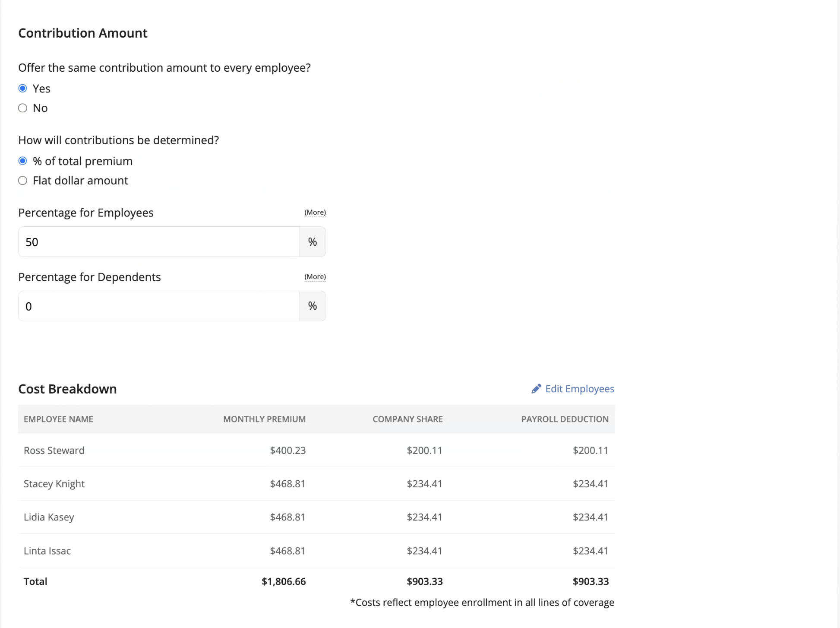Click Stacey Knight's $234.41 payroll deduction
The width and height of the screenshot is (840, 628).
[591, 484]
